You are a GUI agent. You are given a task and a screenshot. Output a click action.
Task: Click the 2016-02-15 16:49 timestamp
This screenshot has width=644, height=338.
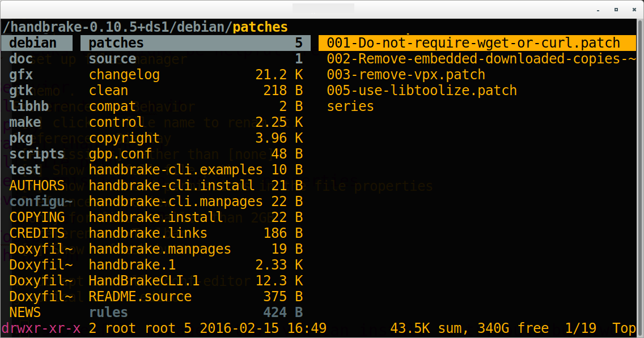263,328
